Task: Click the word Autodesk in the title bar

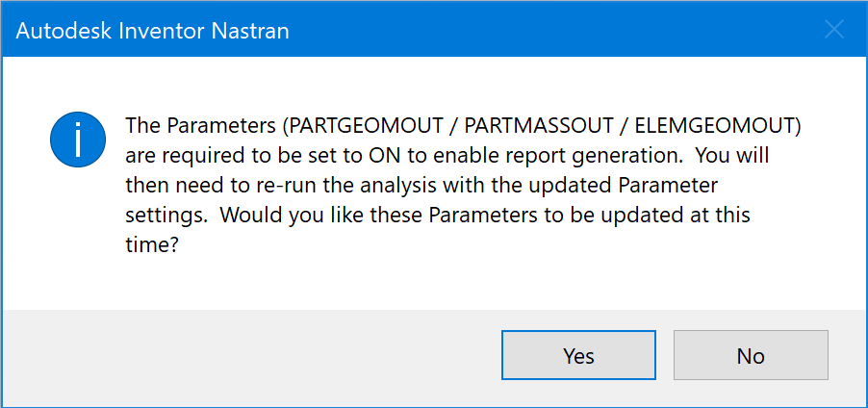Action: coord(60,31)
